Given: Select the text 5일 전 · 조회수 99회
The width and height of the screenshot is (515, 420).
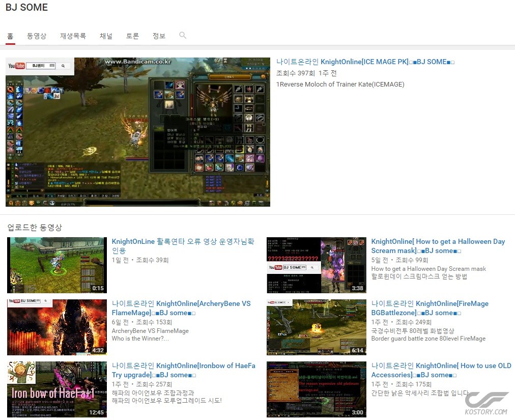Looking at the screenshot, I should 399,260.
